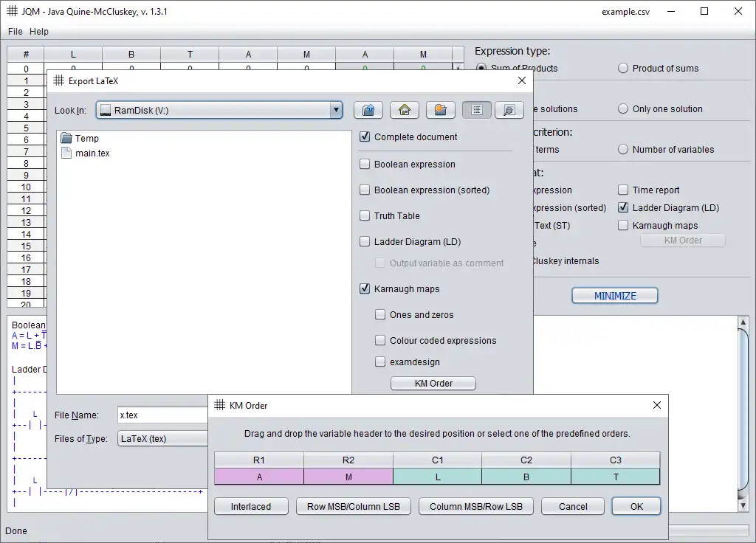Click the KM Order dialog icon
The image size is (756, 543).
coord(219,405)
